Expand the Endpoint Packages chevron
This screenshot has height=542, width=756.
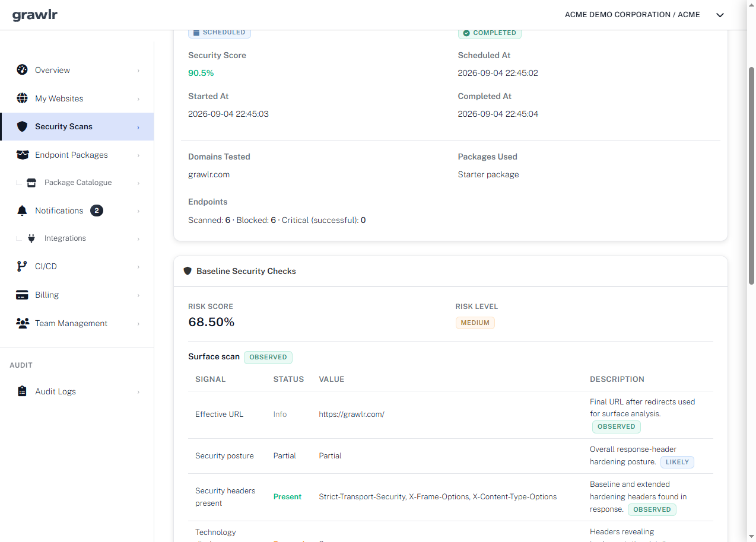[x=138, y=155]
